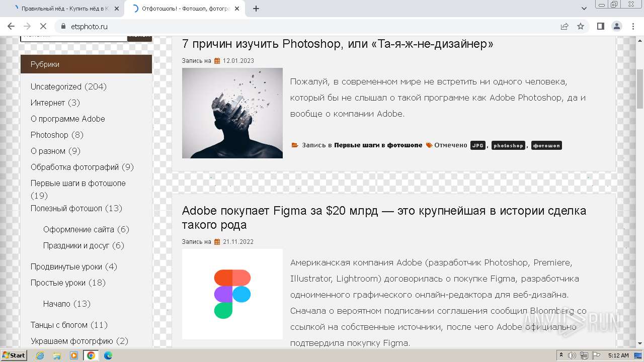This screenshot has height=362, width=644.
Task: Click the calendar icon next to 12.01.2023
Action: coord(217,61)
